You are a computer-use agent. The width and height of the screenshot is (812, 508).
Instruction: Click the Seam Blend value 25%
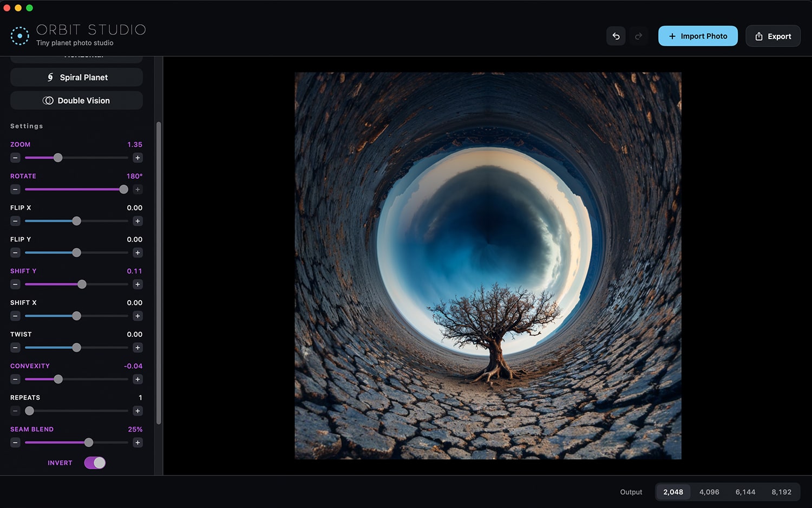[x=135, y=429]
